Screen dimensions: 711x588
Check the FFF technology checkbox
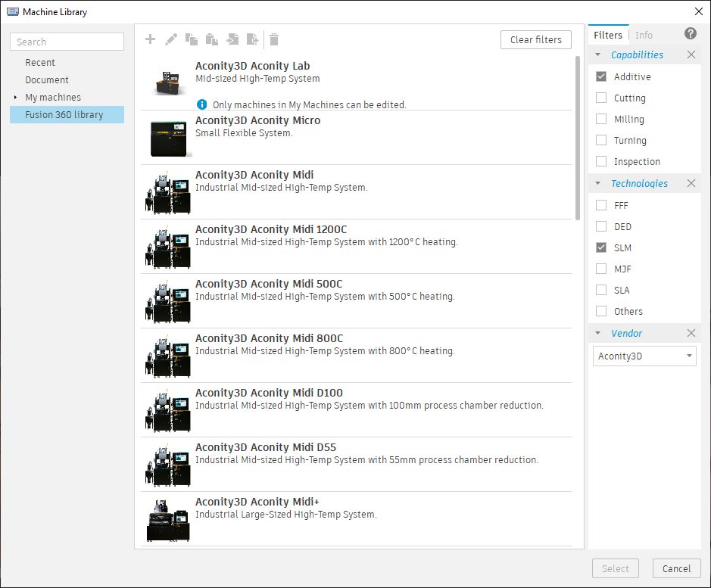click(600, 205)
